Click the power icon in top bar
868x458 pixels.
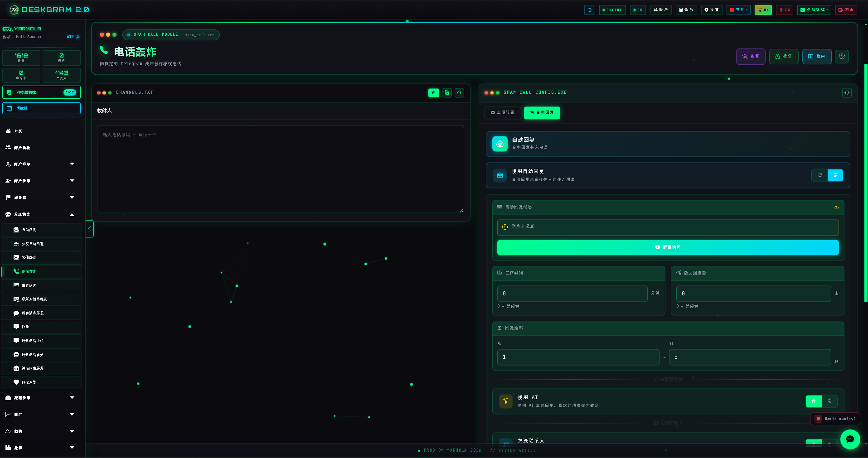coord(589,10)
